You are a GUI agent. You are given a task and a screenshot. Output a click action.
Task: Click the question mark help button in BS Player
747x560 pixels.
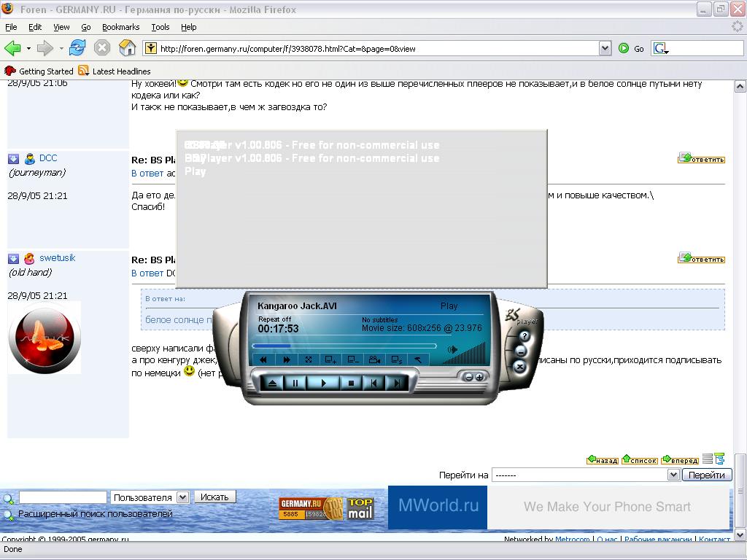pyautogui.click(x=525, y=336)
